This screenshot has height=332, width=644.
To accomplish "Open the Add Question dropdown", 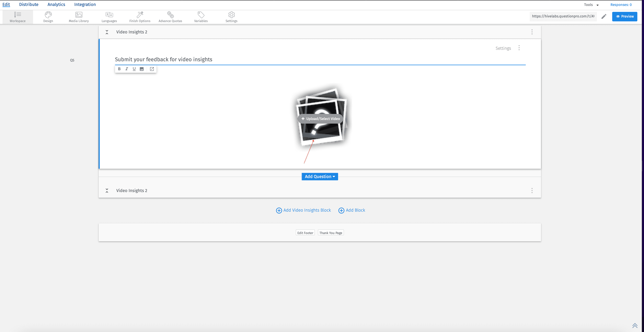I will click(x=319, y=176).
